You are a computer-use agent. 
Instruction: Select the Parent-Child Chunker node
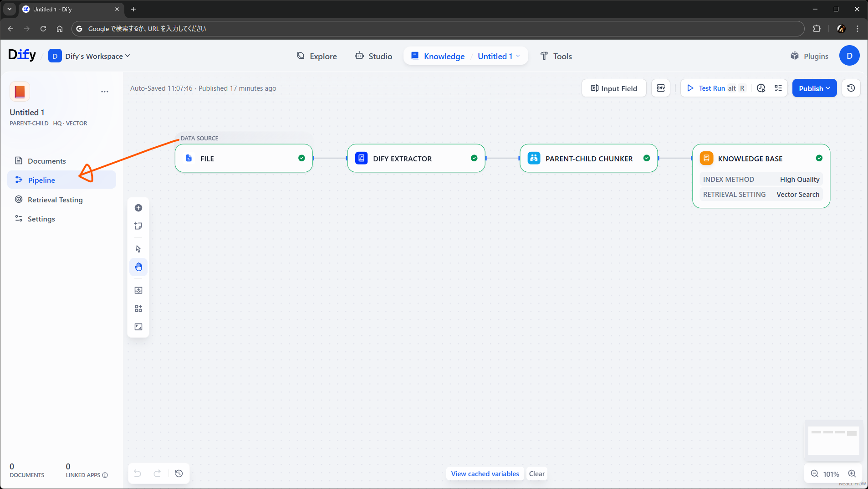click(x=588, y=159)
